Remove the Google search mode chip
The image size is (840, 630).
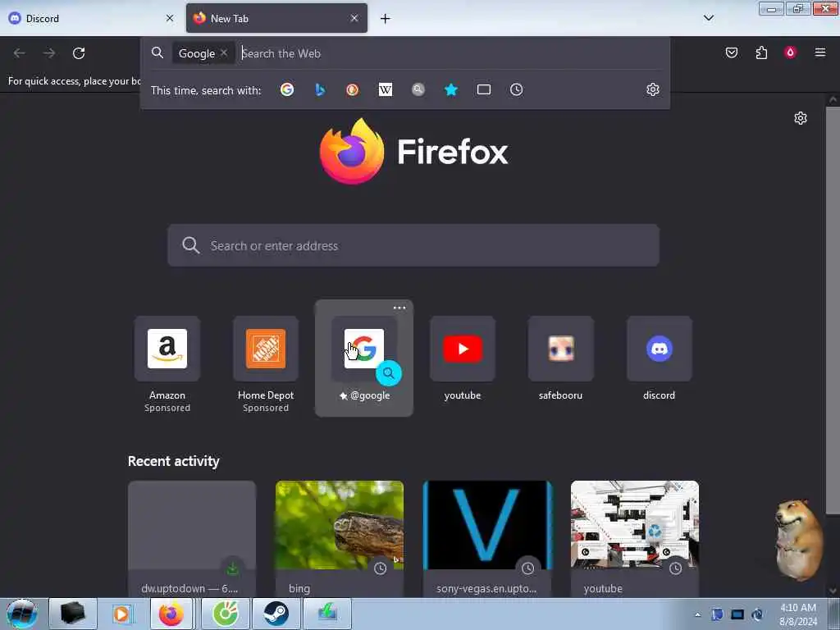click(x=224, y=52)
